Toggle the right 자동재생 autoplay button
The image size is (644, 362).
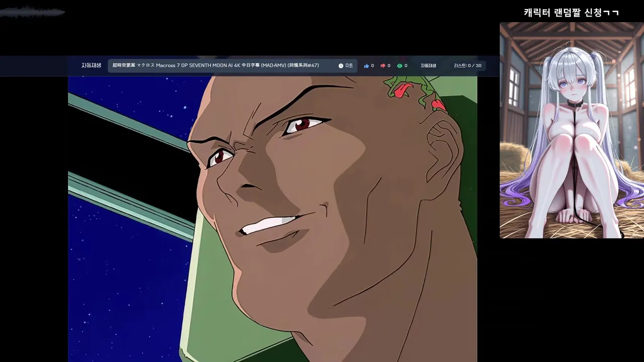(428, 66)
